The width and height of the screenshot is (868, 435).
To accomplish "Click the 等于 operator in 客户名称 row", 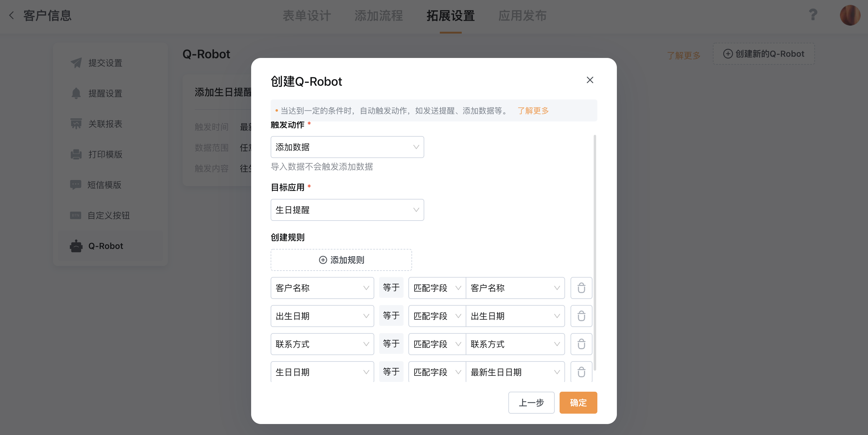I will pyautogui.click(x=391, y=288).
